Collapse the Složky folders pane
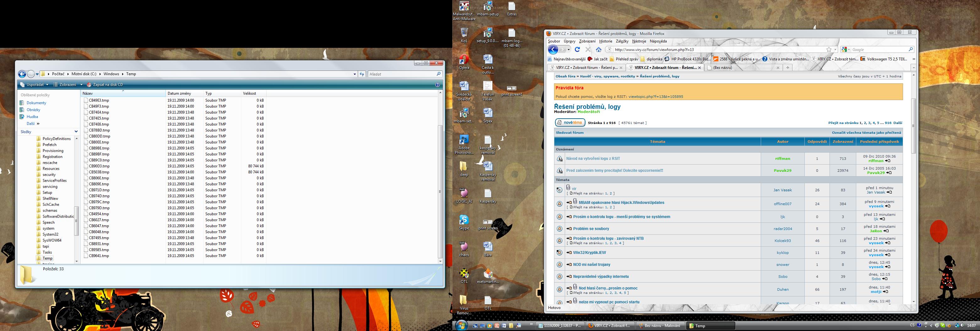 pyautogui.click(x=76, y=132)
